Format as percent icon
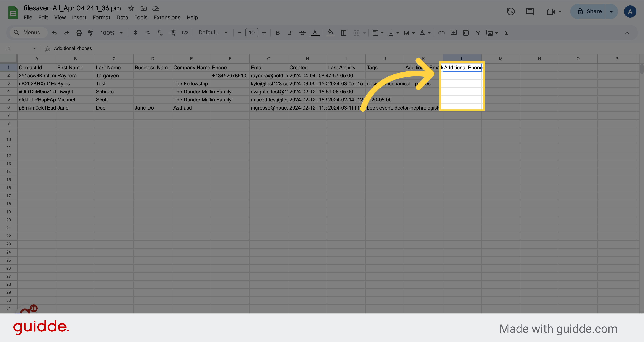Screen dimensions: 644x342 point(148,33)
